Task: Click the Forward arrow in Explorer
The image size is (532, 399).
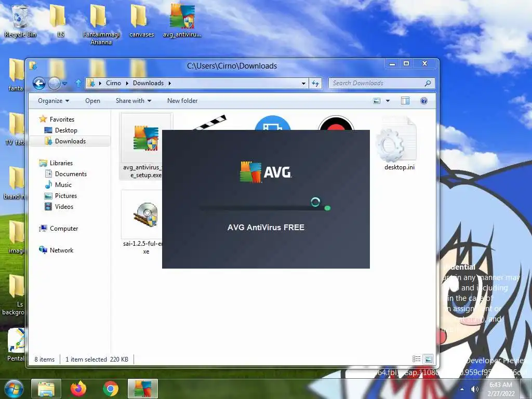Action: (54, 83)
